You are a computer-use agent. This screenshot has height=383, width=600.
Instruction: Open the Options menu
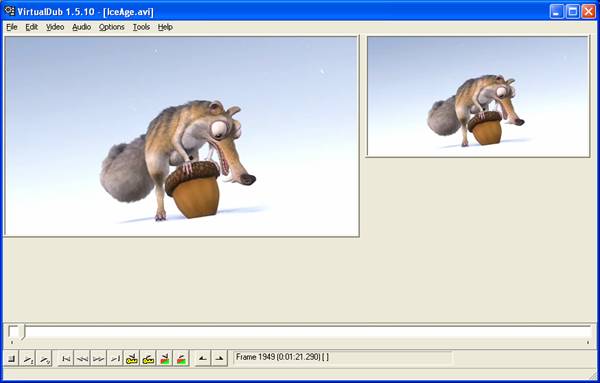click(x=112, y=27)
